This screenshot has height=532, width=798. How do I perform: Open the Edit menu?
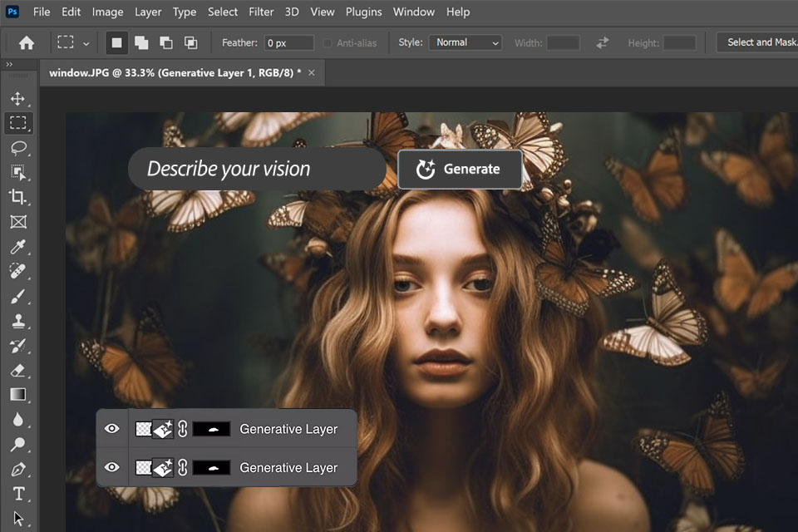[71, 12]
